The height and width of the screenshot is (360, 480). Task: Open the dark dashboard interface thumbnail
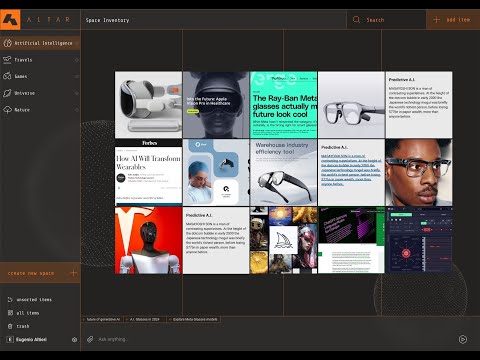point(419,240)
